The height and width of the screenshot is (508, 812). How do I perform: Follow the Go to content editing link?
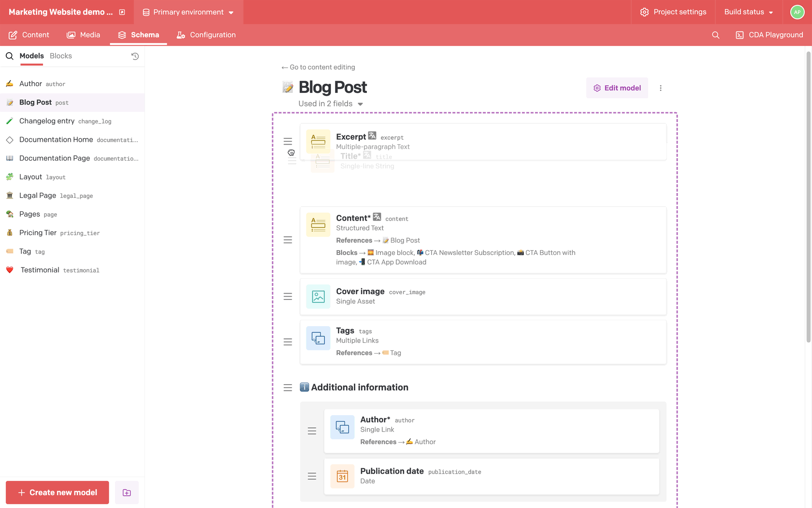point(319,67)
